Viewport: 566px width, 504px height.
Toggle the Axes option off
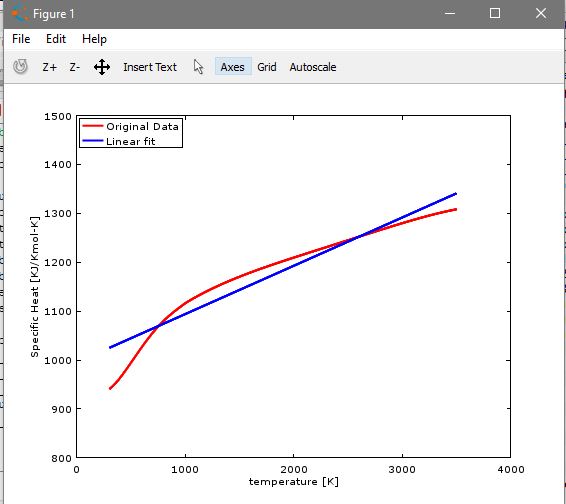point(232,67)
